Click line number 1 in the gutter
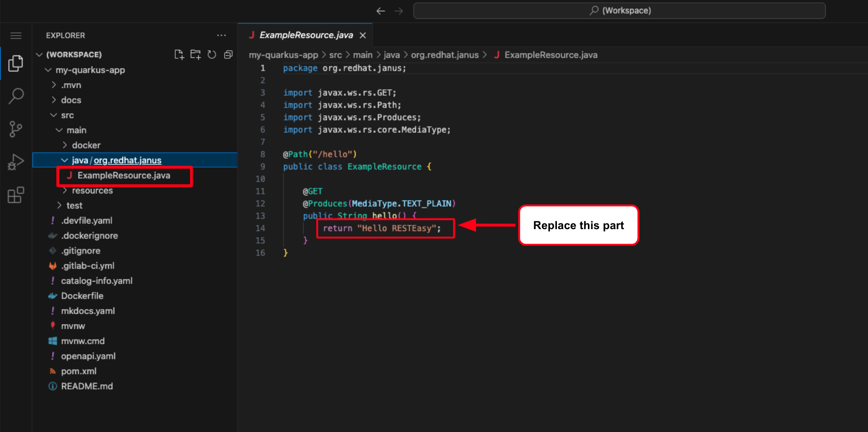 263,68
